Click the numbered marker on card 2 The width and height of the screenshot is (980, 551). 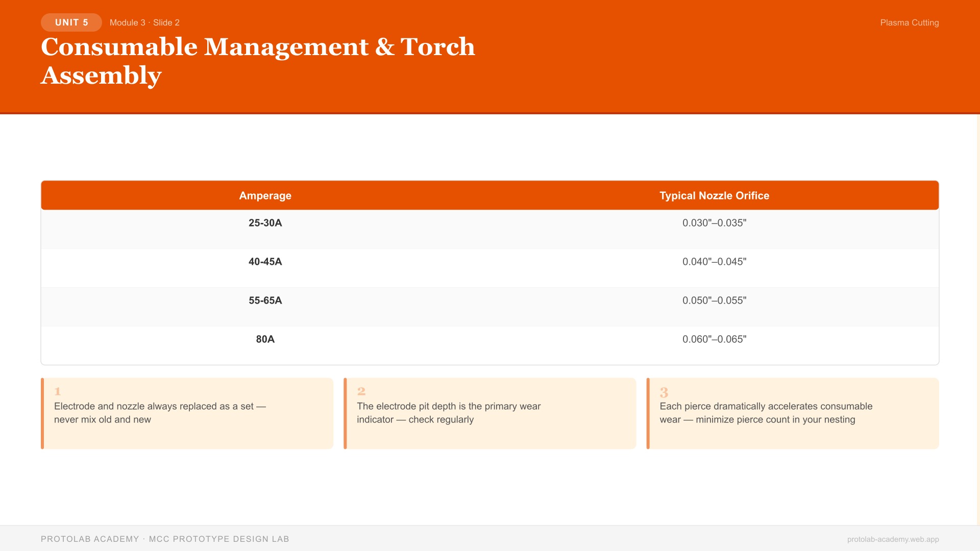point(360,392)
